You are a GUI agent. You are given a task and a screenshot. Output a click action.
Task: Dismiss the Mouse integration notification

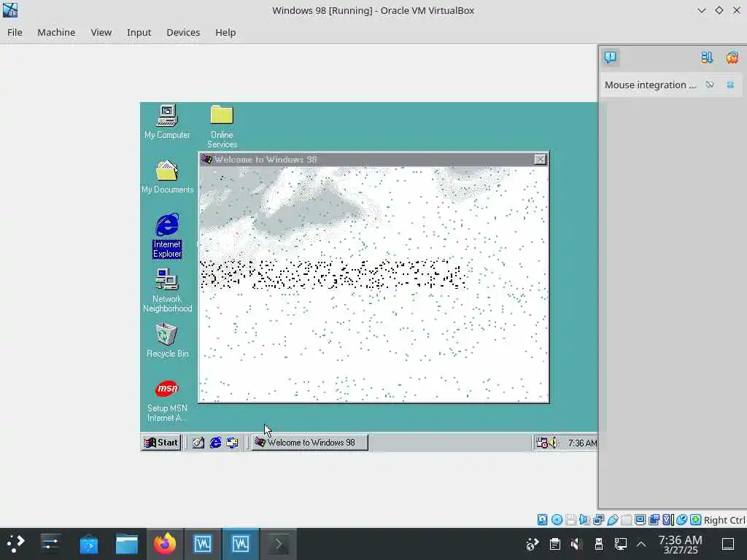coord(730,85)
